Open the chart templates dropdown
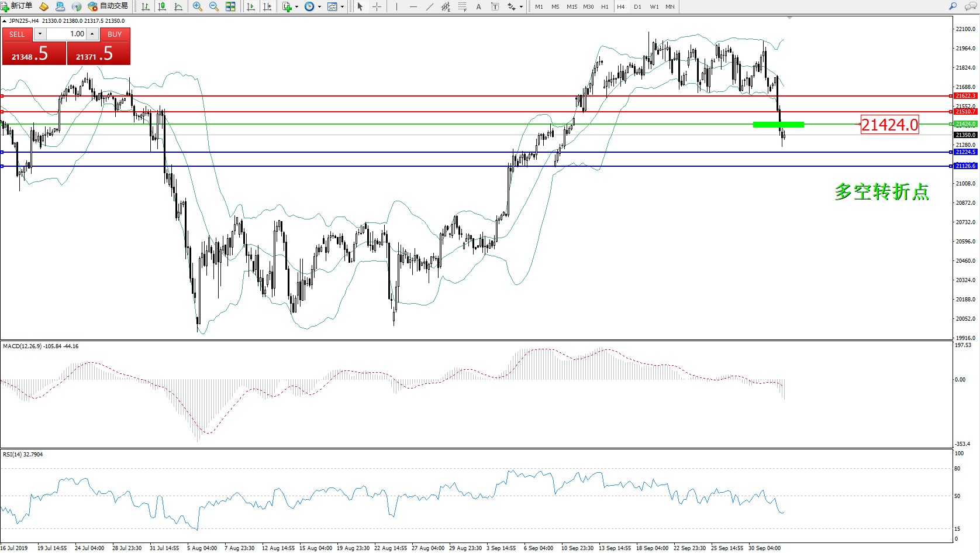Screen dimensions: 980x553 click(x=342, y=6)
